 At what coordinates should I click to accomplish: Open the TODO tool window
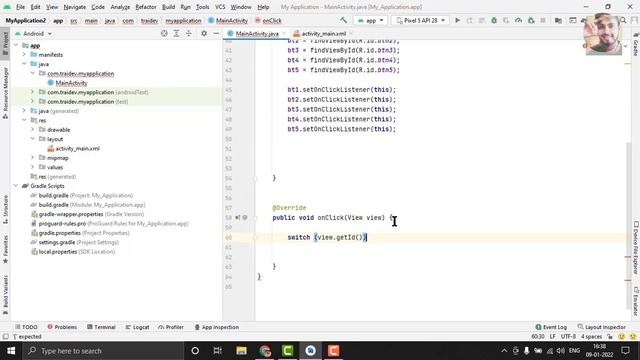(26, 327)
